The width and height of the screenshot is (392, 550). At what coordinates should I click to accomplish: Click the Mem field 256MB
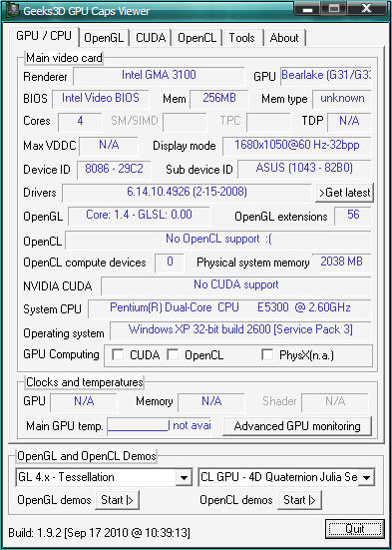tap(218, 99)
